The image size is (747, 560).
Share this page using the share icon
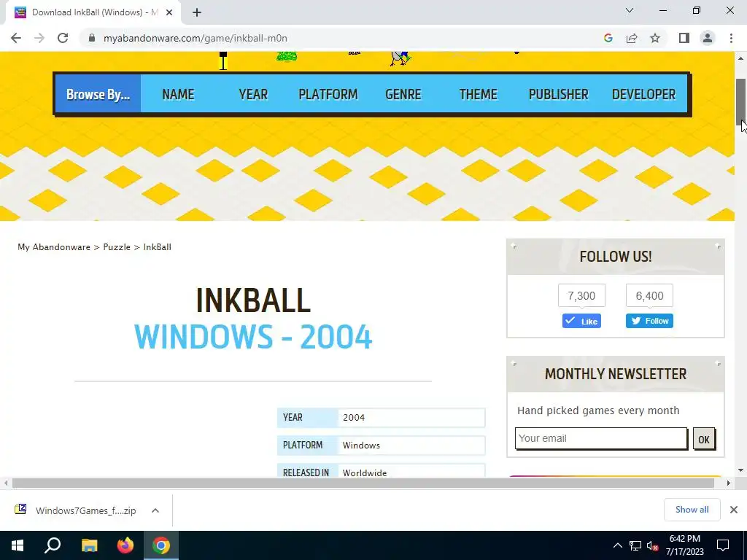(x=632, y=38)
